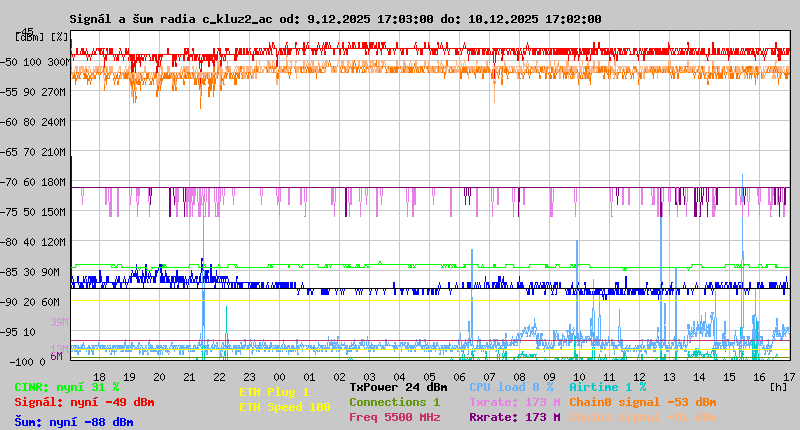Click the '06' hour tick label
Image resolution: width=800 pixels, height=430 pixels.
coord(460,377)
